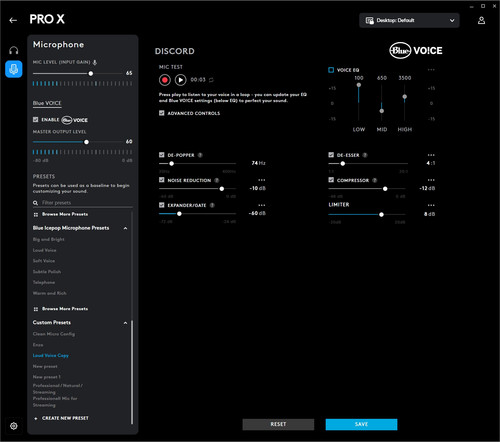The image size is (500, 442).
Task: Open settings via the gear icon
Action: pyautogui.click(x=14, y=426)
